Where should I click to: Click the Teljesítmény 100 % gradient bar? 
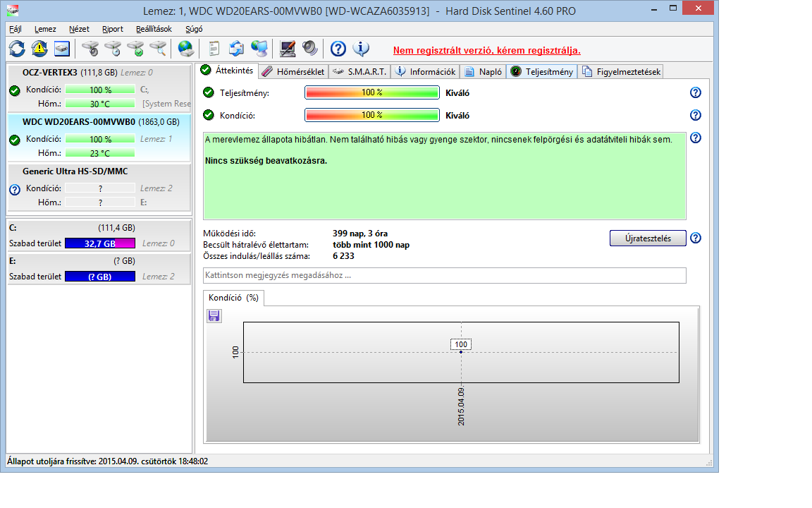tap(372, 92)
